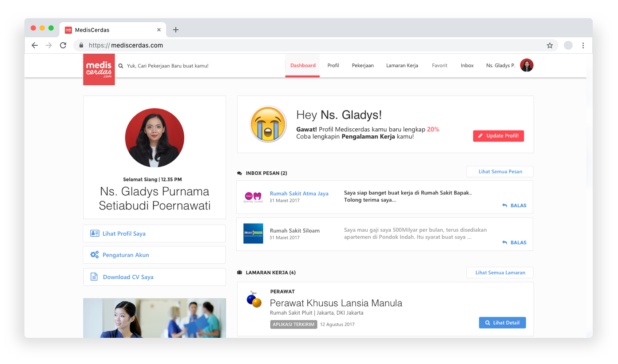Click the search magnifier icon

pos(121,66)
